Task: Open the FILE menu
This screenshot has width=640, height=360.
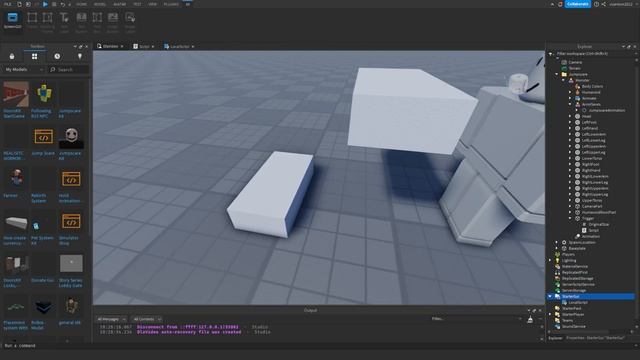Action: [x=7, y=4]
